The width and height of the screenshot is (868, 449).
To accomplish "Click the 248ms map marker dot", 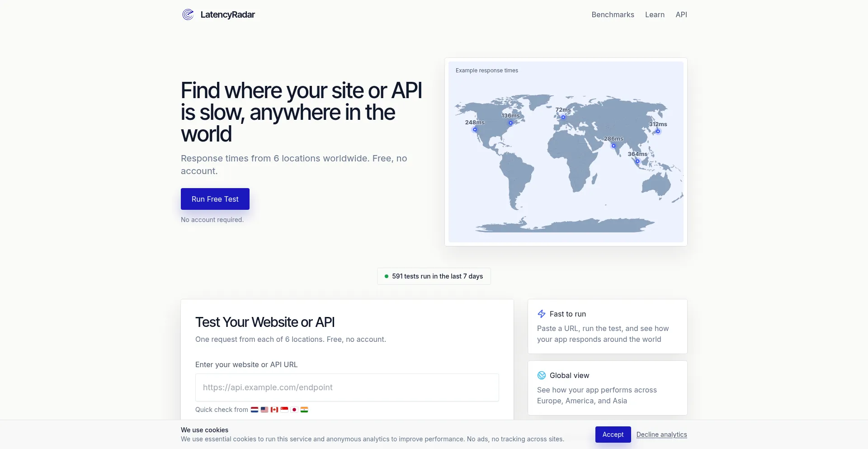I will click(475, 130).
